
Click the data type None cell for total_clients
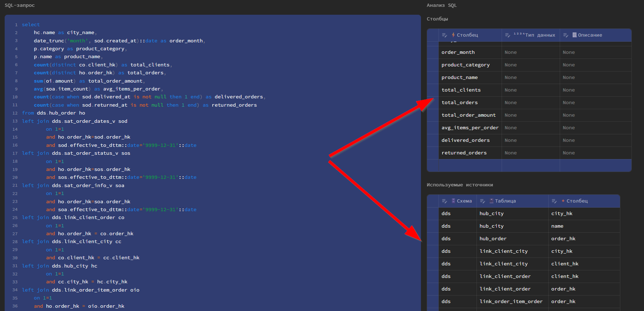coord(531,90)
